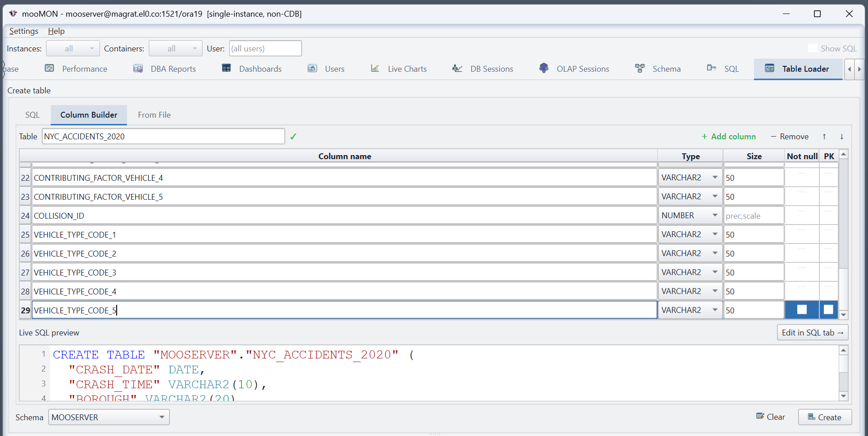Open the Performance tab
Screen dimensions: 868x436
coord(76,69)
